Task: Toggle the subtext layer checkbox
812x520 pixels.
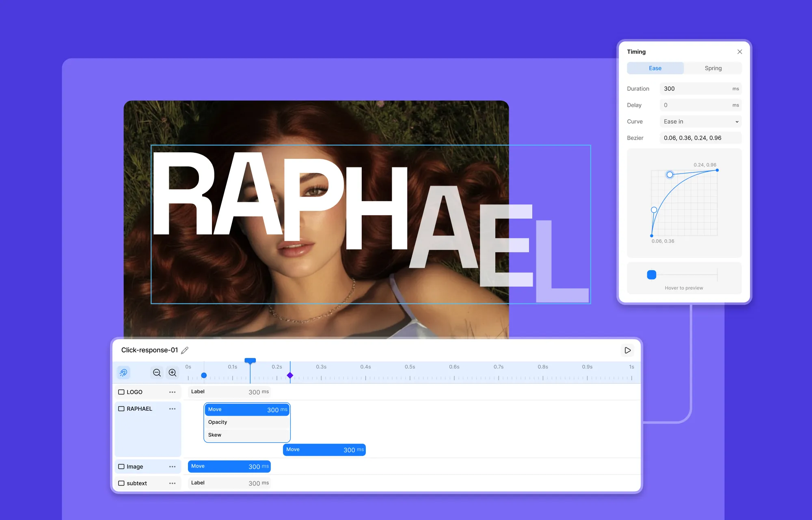Action: [121, 483]
